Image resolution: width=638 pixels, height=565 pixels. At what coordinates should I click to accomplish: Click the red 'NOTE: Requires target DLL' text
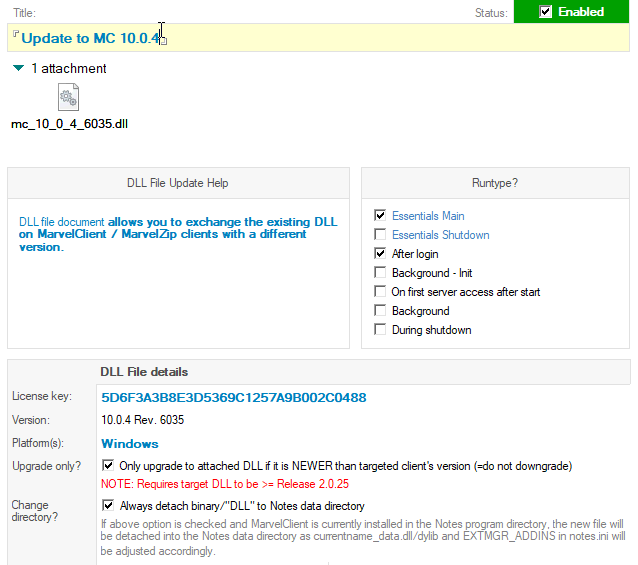225,484
